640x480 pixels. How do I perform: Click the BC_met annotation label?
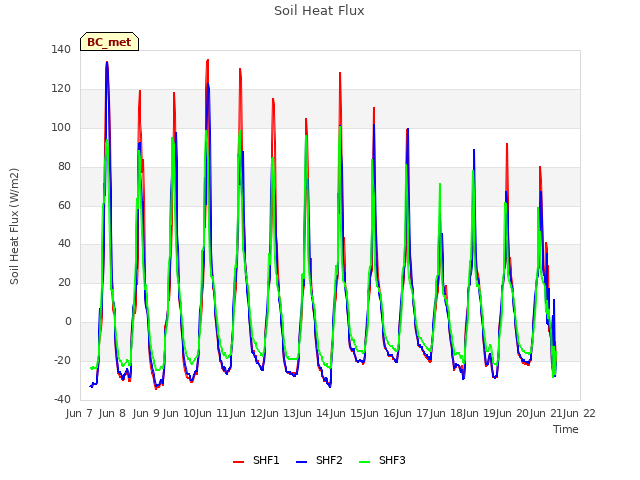click(x=109, y=42)
